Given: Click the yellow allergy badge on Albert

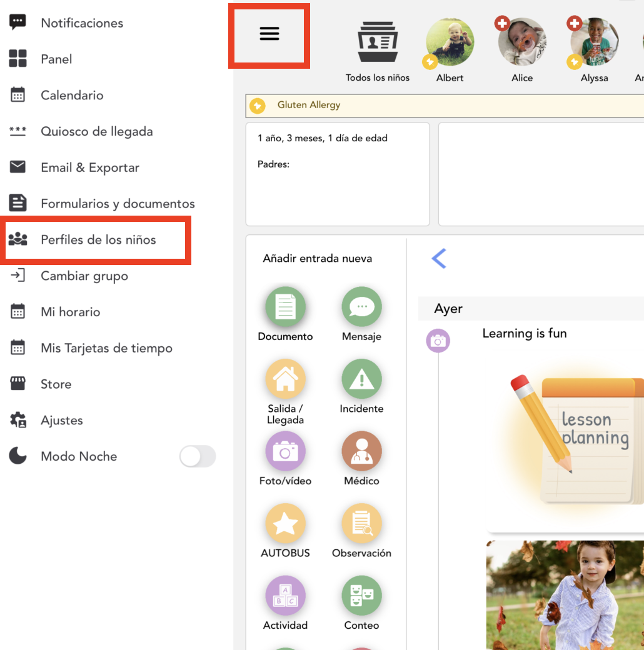Looking at the screenshot, I should tap(430, 62).
